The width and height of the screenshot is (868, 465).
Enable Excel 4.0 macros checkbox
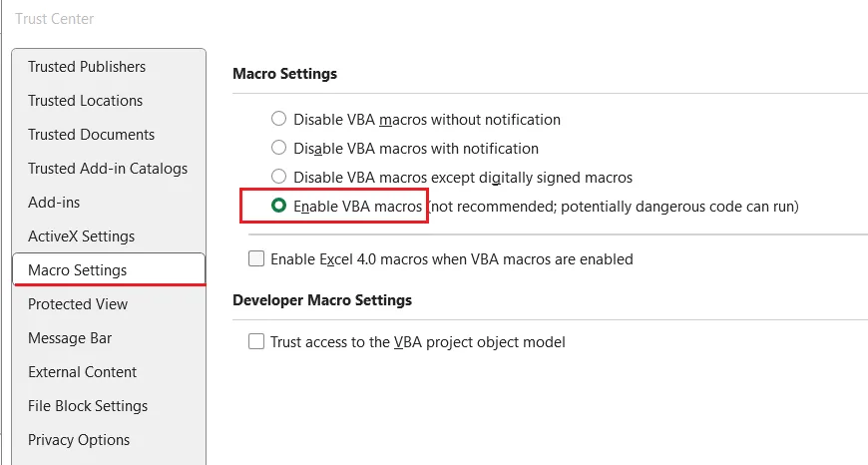256,259
